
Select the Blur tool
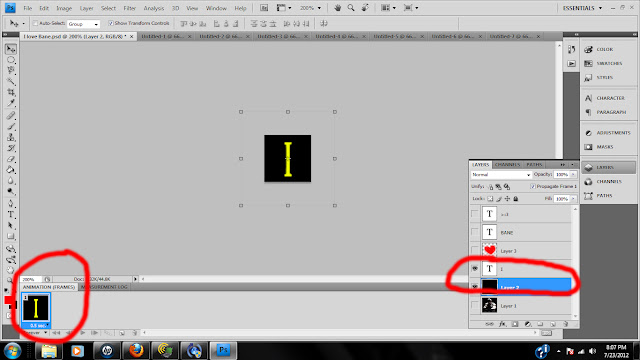pyautogui.click(x=11, y=181)
